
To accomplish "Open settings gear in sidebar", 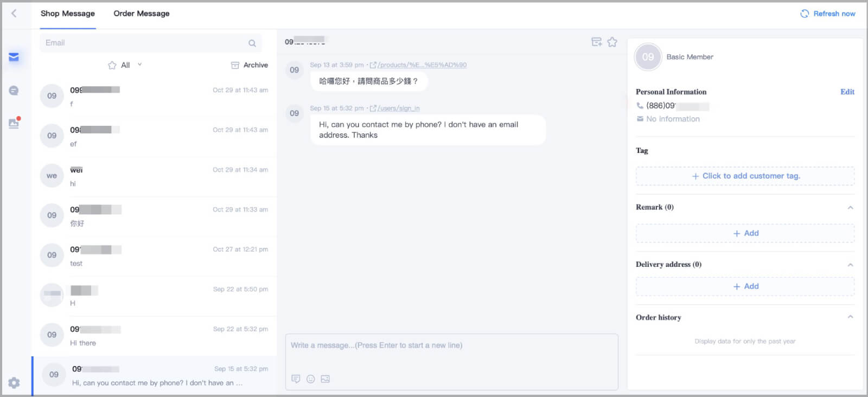I will [x=14, y=383].
